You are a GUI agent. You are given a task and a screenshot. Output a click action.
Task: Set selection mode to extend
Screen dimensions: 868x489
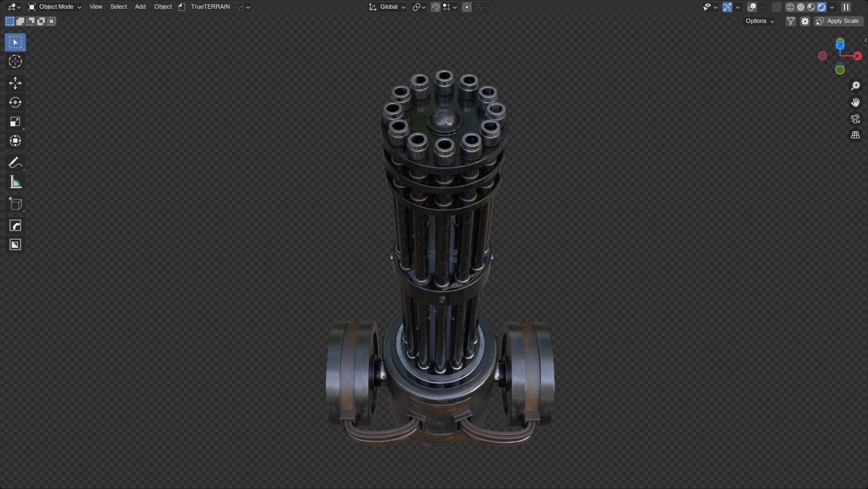(20, 21)
